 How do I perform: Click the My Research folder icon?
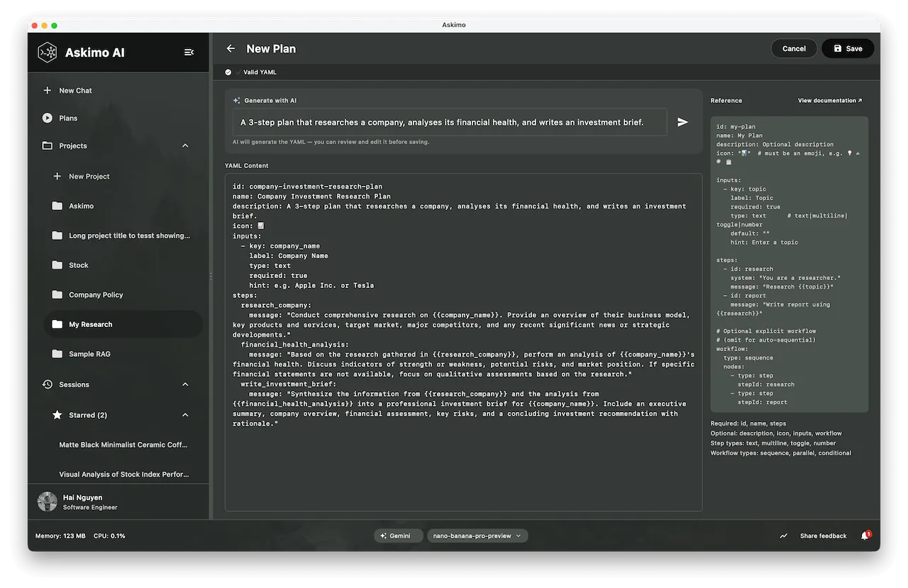coord(57,325)
